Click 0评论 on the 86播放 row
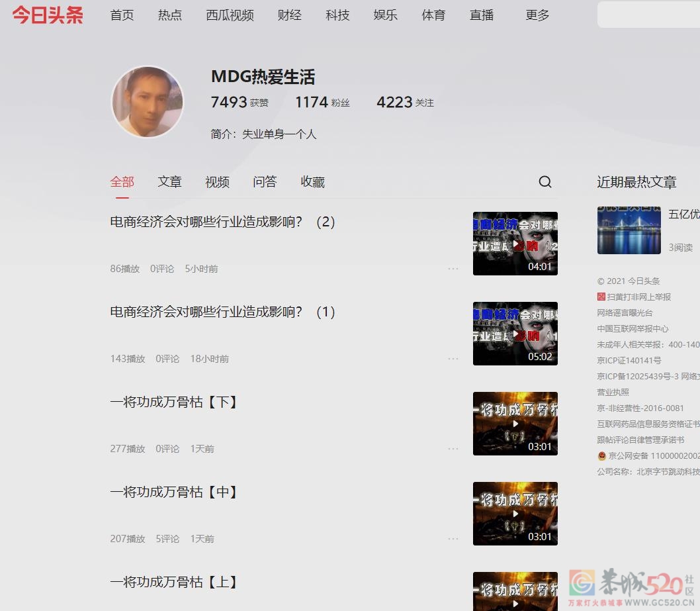The width and height of the screenshot is (700, 611). tap(162, 269)
